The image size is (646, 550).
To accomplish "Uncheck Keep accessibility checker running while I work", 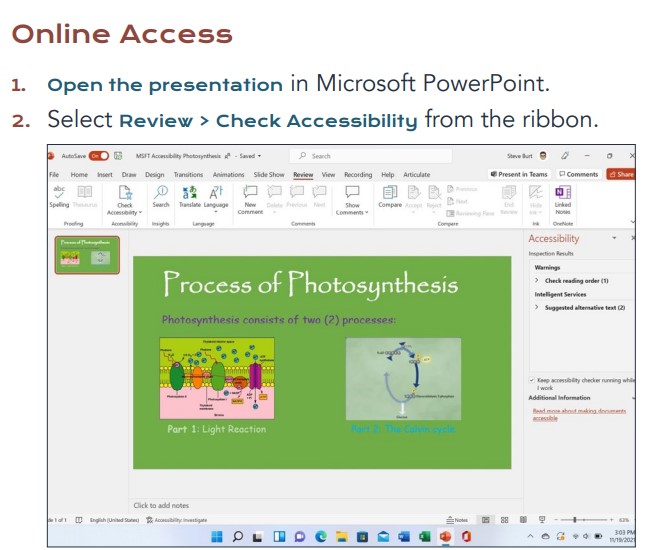I will coord(531,380).
